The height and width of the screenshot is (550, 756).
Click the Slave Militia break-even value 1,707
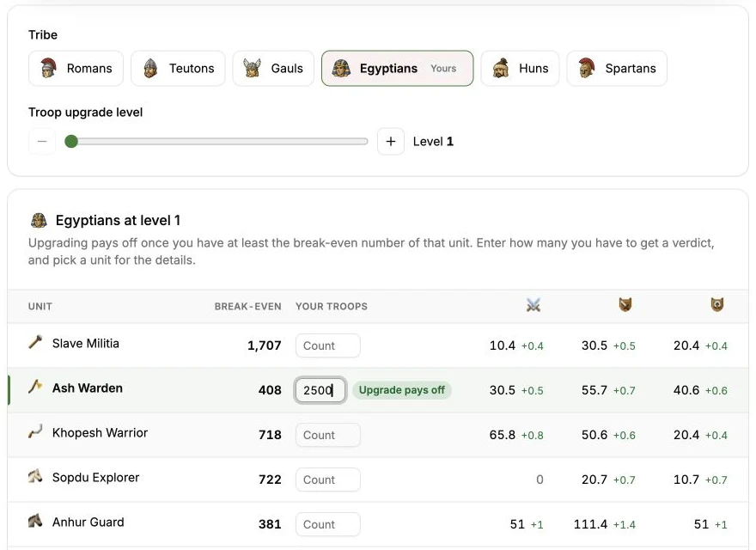tap(265, 345)
